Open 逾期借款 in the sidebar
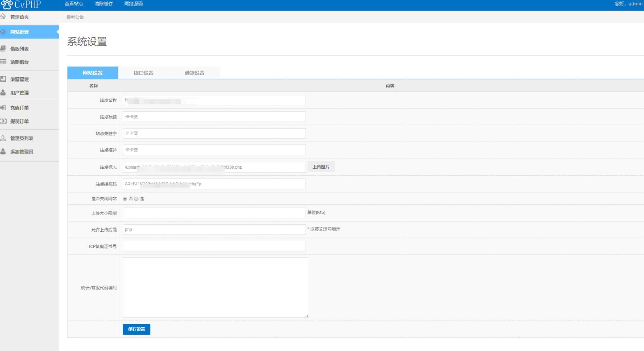The image size is (644, 351). click(19, 62)
